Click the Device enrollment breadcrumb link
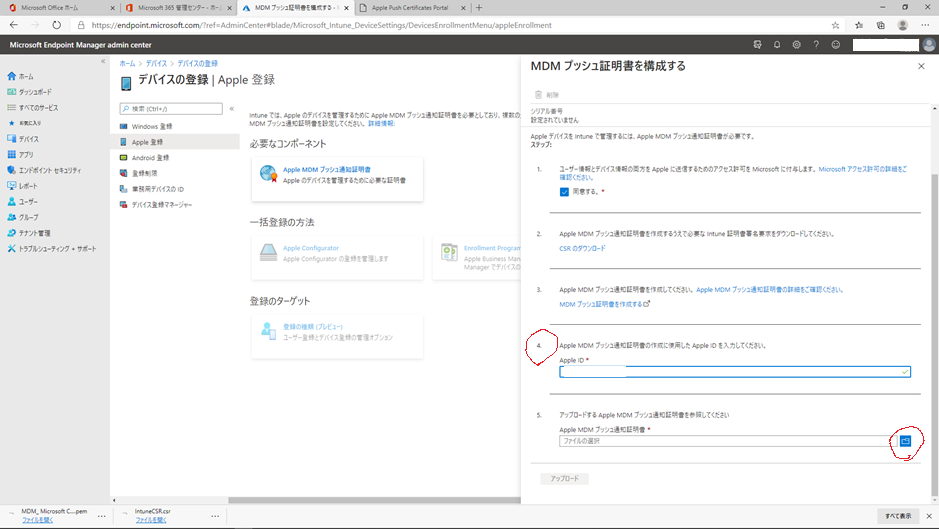The width and height of the screenshot is (939, 529). (198, 64)
